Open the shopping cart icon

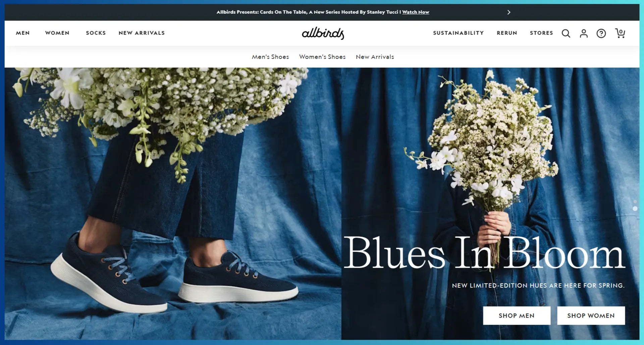point(620,33)
